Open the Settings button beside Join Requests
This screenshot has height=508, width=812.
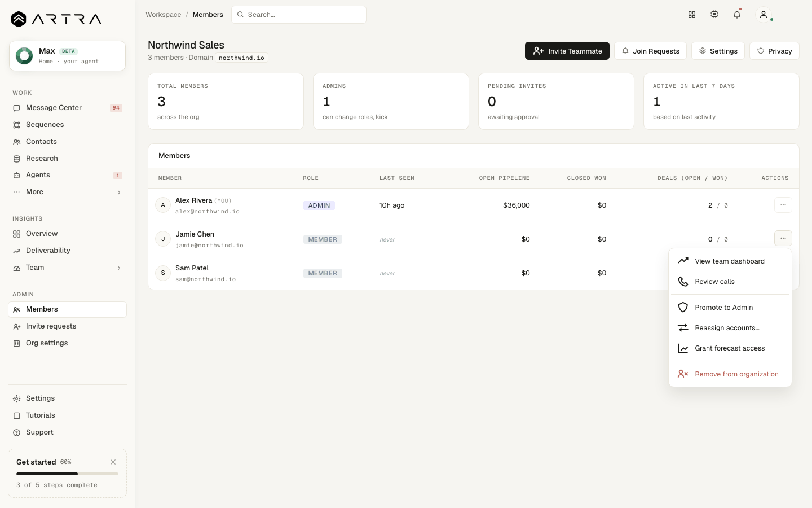[718, 51]
